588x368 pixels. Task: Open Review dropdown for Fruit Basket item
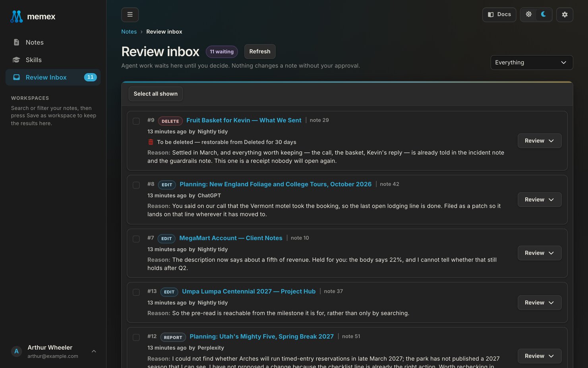click(x=540, y=141)
